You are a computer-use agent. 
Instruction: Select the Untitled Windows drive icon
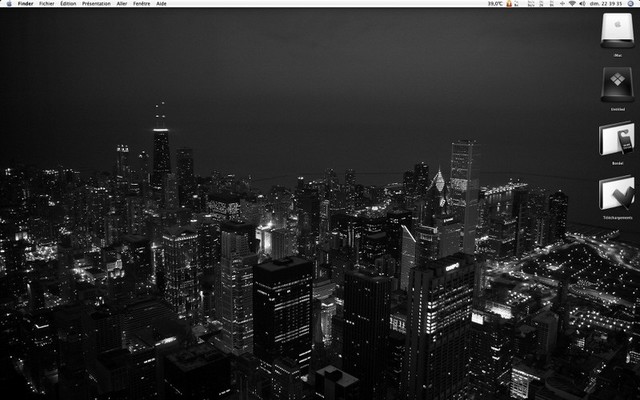617,84
